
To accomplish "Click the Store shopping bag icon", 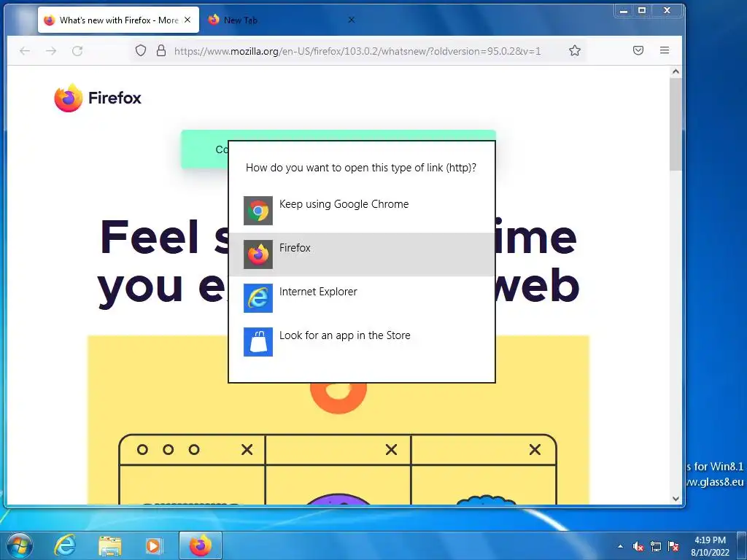I will pyautogui.click(x=258, y=342).
